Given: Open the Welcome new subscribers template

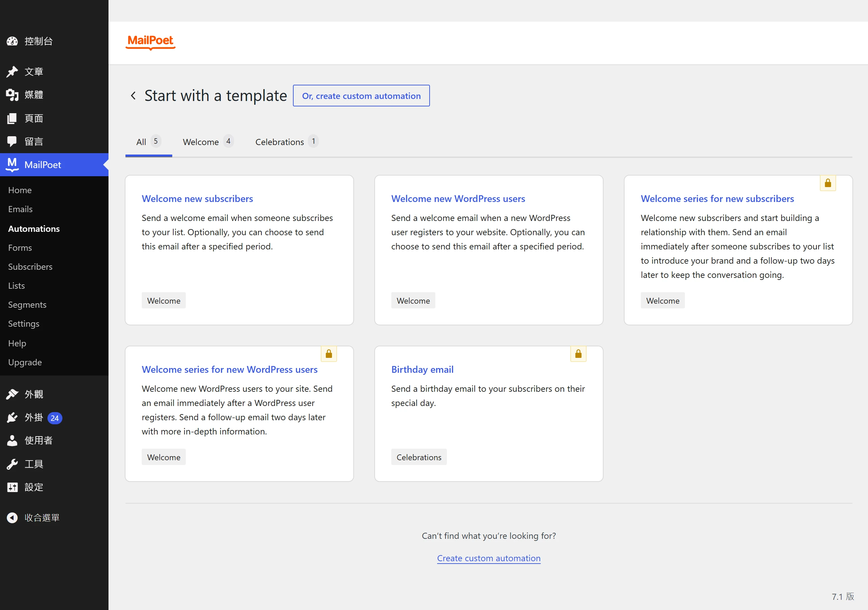Looking at the screenshot, I should (197, 199).
